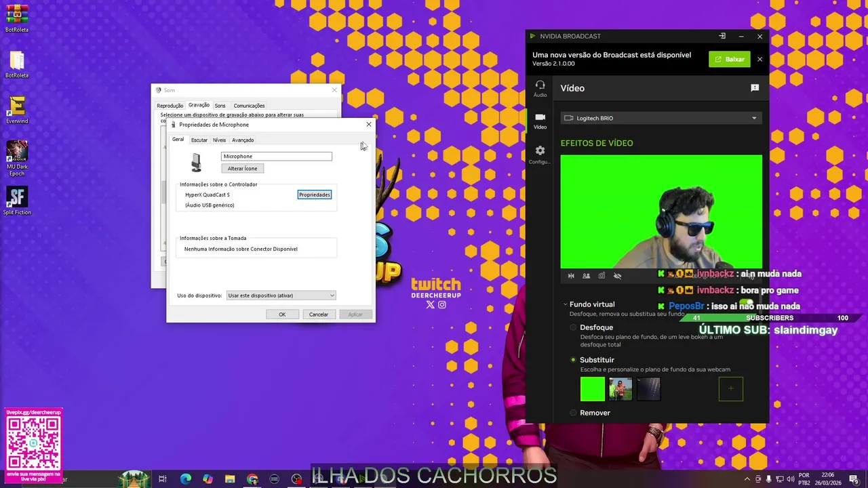Image resolution: width=868 pixels, height=488 pixels.
Task: Select the Desfoque radio option
Action: [573, 327]
